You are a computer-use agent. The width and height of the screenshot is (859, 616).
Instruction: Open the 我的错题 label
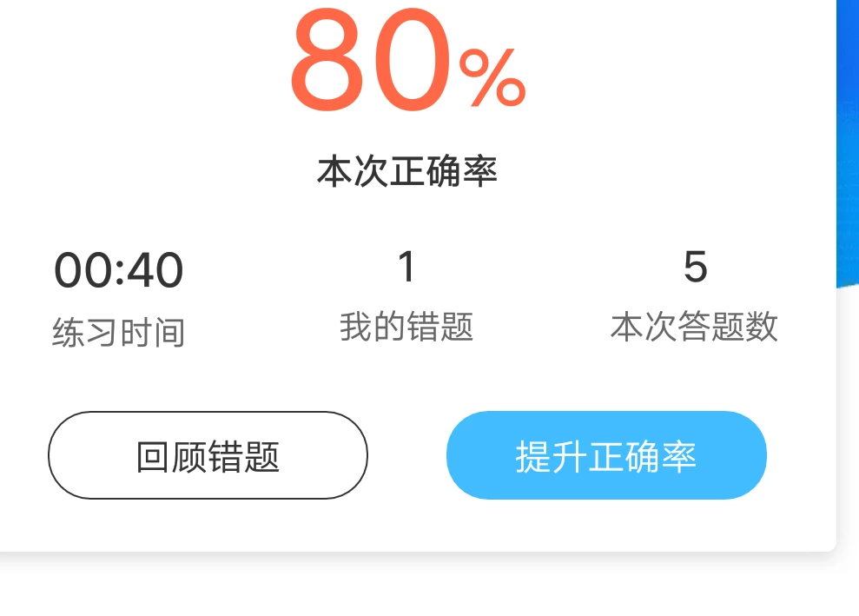pyautogui.click(x=406, y=328)
